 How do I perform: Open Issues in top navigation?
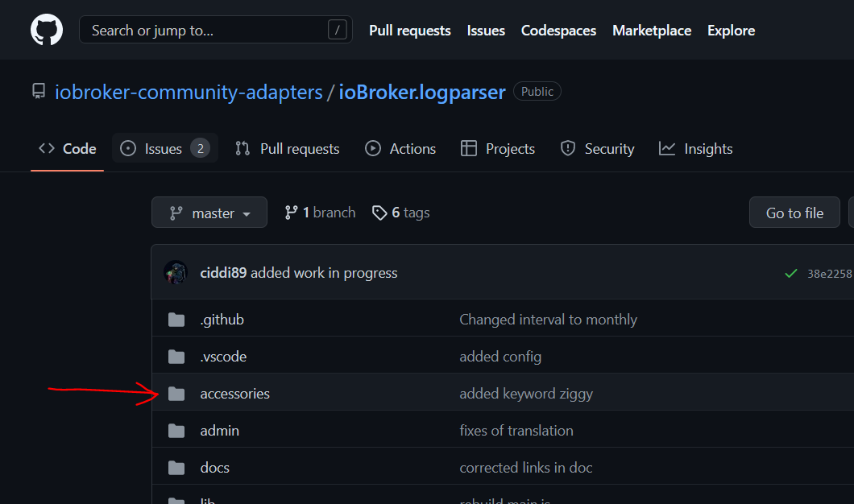click(x=486, y=31)
